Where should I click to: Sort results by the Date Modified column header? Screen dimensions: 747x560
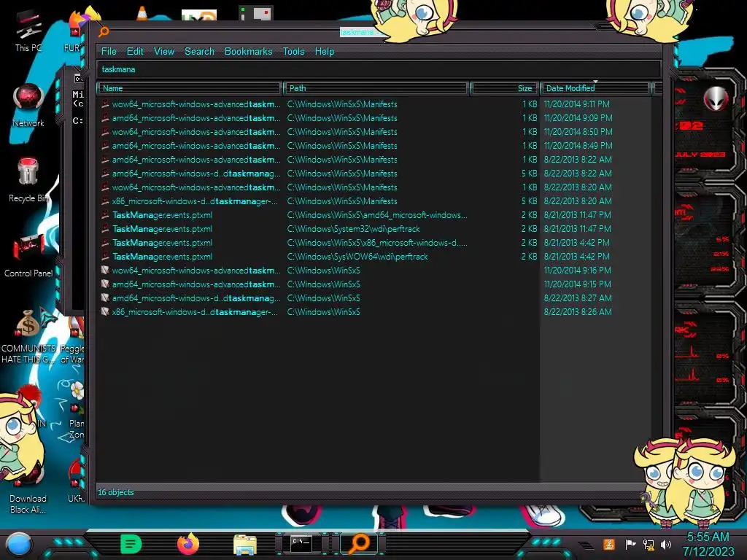coord(595,88)
